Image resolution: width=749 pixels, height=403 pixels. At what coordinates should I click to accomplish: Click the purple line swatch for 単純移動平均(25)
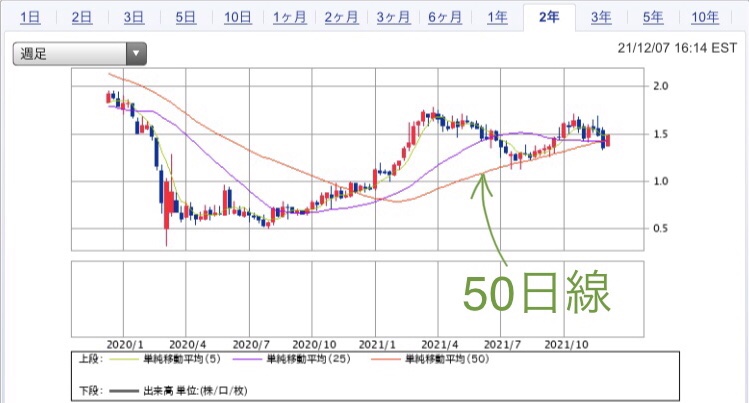pos(247,359)
